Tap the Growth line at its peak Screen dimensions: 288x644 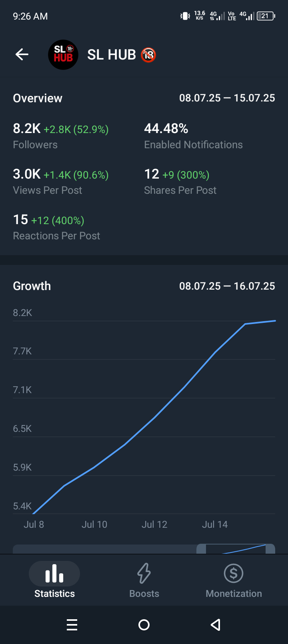275,321
